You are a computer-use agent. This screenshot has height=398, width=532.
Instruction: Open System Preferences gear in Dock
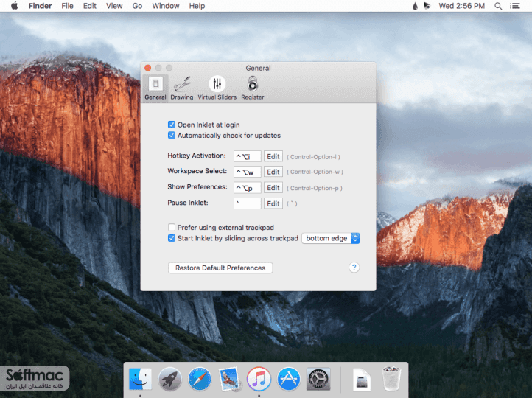click(318, 379)
